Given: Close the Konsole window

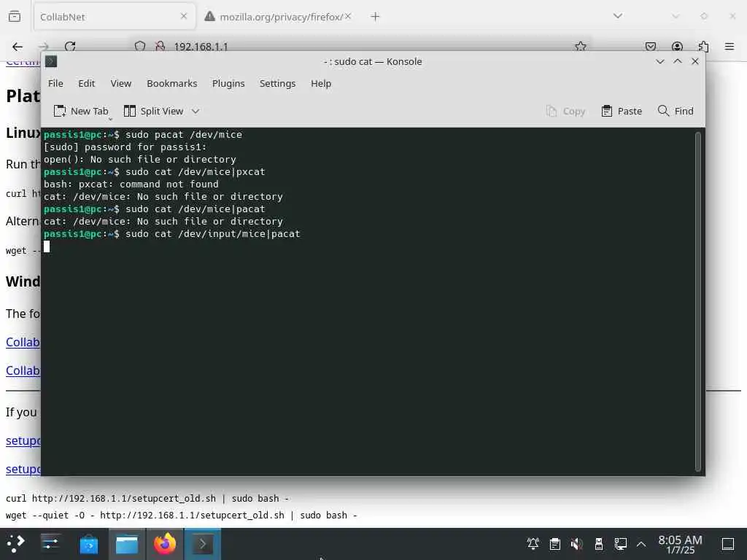Looking at the screenshot, I should point(695,61).
